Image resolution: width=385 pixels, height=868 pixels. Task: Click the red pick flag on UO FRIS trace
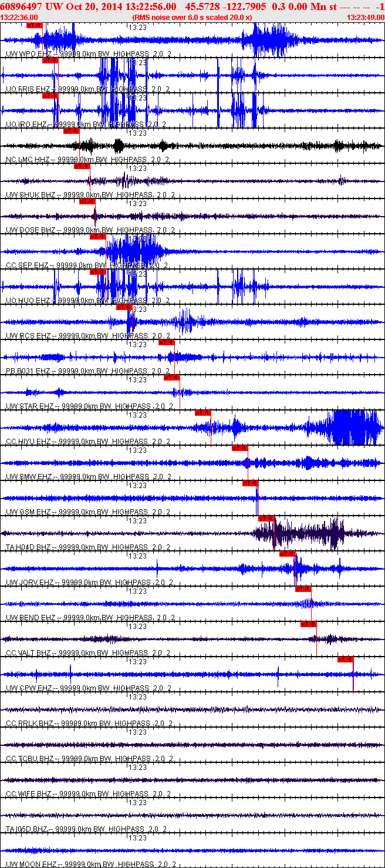pos(50,60)
